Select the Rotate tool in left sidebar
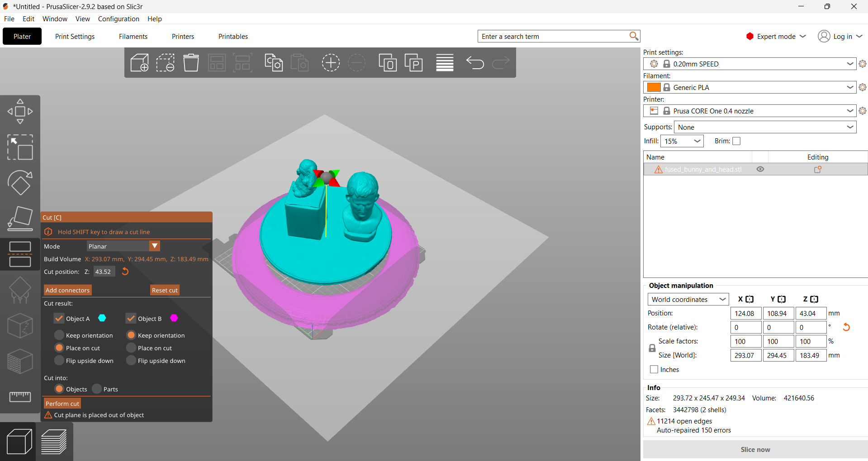Screen dimensions: 868x461 [20, 183]
